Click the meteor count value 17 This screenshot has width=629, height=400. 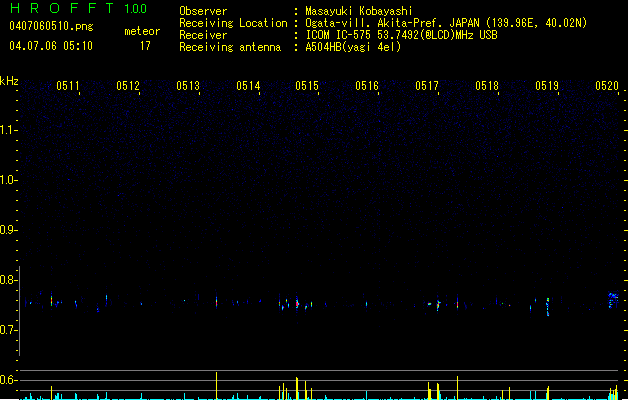[145, 46]
